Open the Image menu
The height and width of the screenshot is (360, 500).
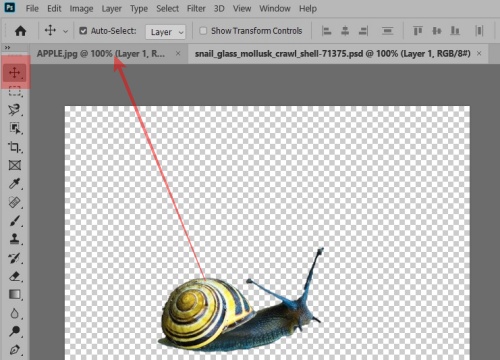pos(81,9)
